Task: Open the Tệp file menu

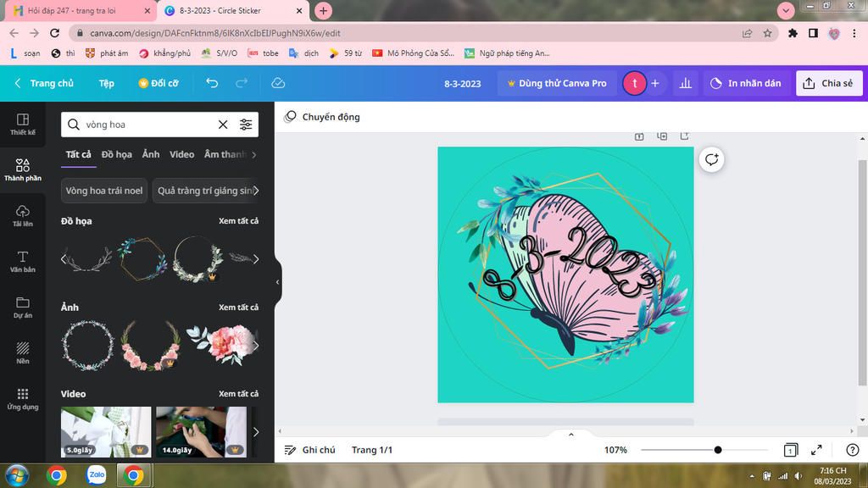Action: click(x=106, y=83)
